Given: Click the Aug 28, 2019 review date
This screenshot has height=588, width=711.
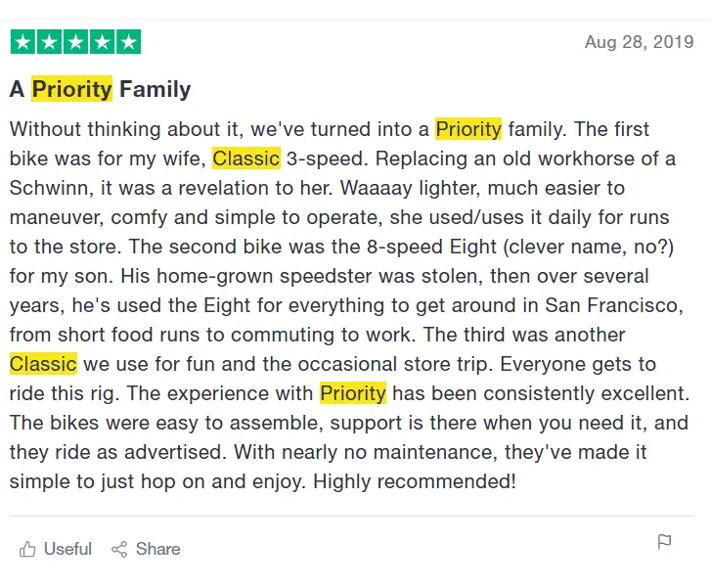Looking at the screenshot, I should [639, 42].
